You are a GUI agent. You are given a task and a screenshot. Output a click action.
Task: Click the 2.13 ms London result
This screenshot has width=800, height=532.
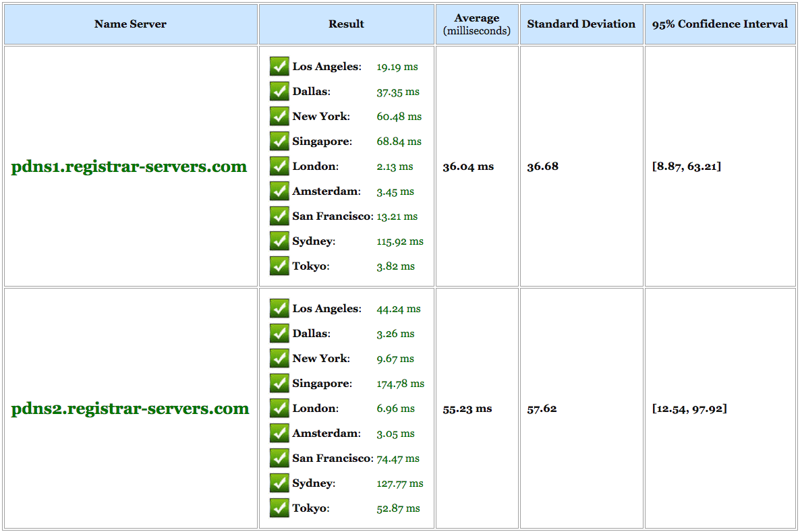395,167
